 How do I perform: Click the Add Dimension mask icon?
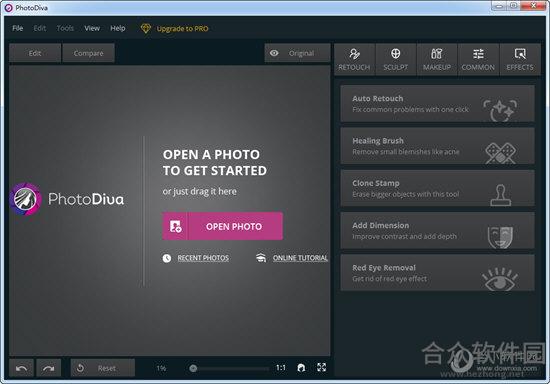click(x=501, y=237)
